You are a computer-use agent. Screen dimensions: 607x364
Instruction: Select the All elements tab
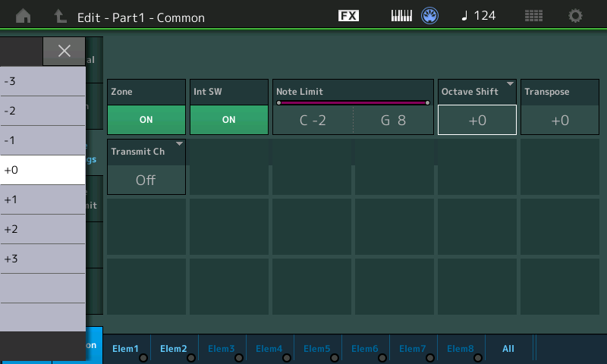508,349
